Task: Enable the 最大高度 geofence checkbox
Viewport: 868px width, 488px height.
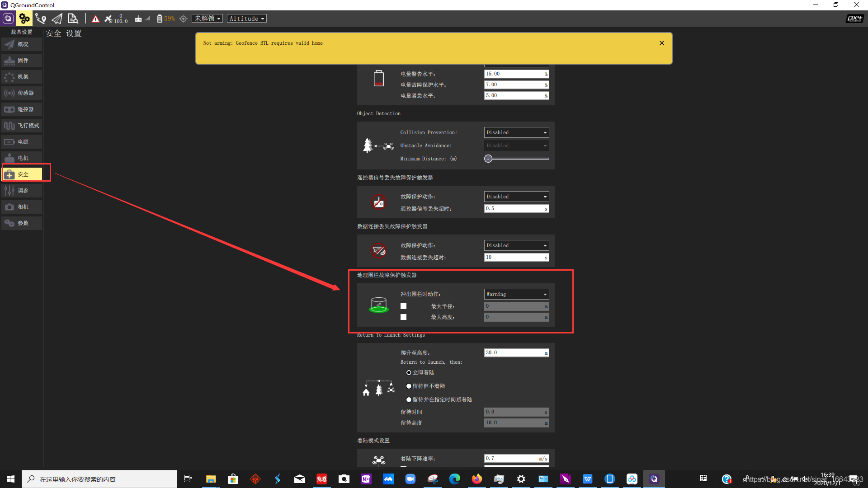Action: point(403,317)
